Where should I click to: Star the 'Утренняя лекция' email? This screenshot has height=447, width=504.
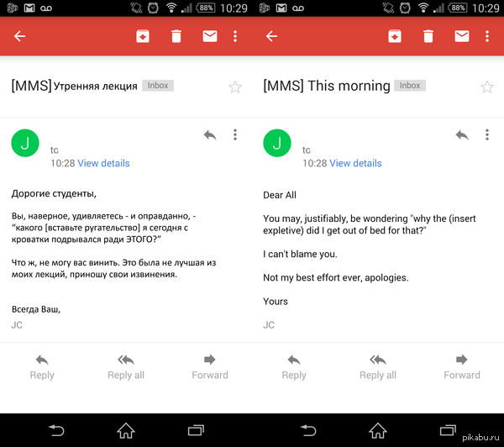pyautogui.click(x=235, y=87)
